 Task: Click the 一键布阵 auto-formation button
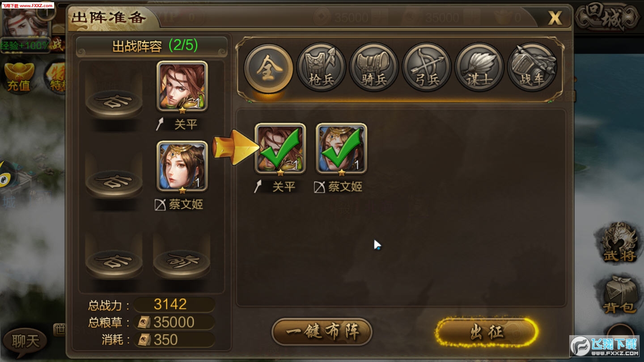pos(322,332)
